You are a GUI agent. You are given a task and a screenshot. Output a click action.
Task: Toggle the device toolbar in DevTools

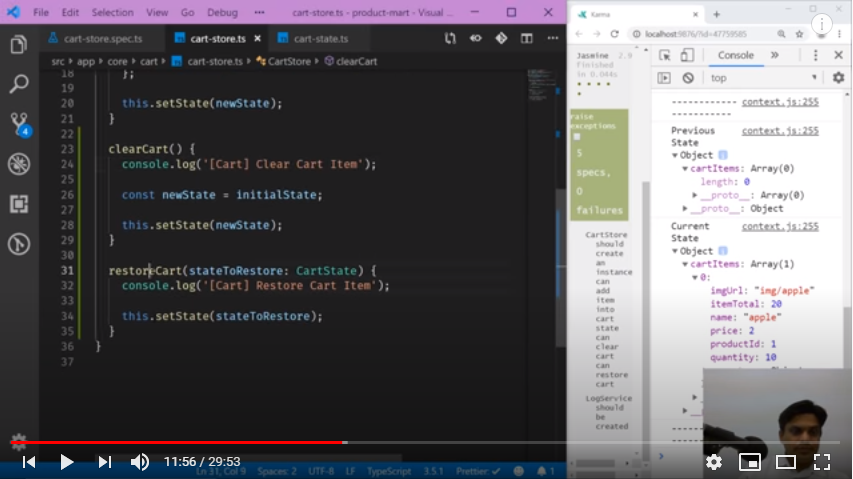point(688,55)
